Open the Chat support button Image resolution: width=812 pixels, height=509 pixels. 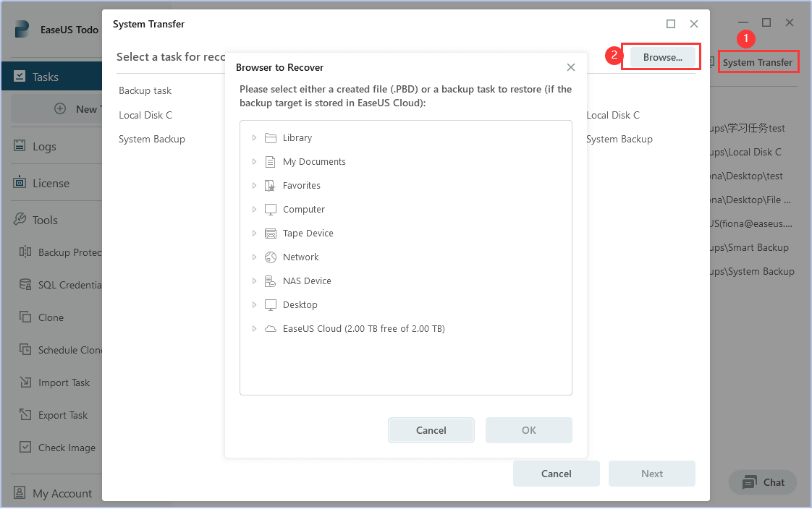coord(763,482)
